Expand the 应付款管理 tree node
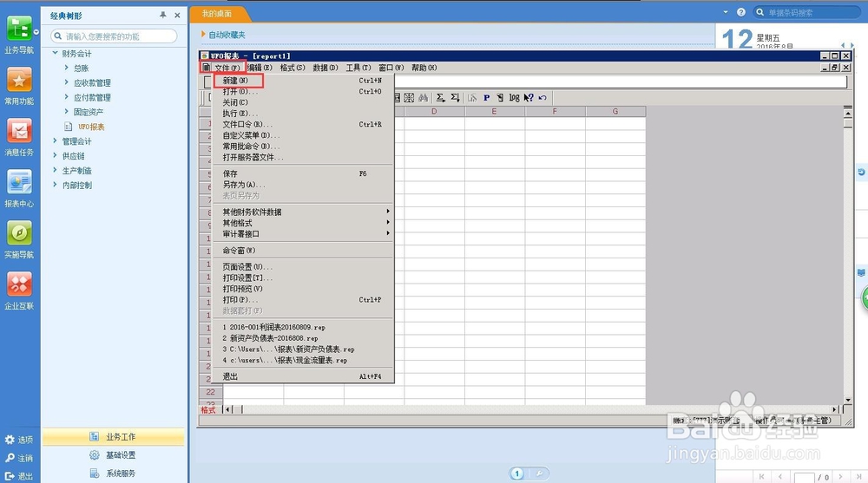This screenshot has width=868, height=483. pos(67,97)
